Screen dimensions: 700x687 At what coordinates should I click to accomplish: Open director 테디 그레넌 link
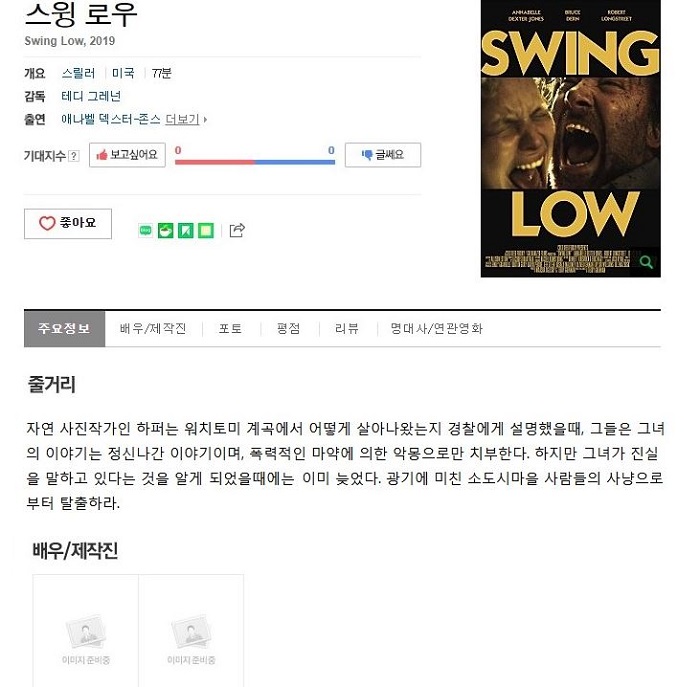click(91, 96)
